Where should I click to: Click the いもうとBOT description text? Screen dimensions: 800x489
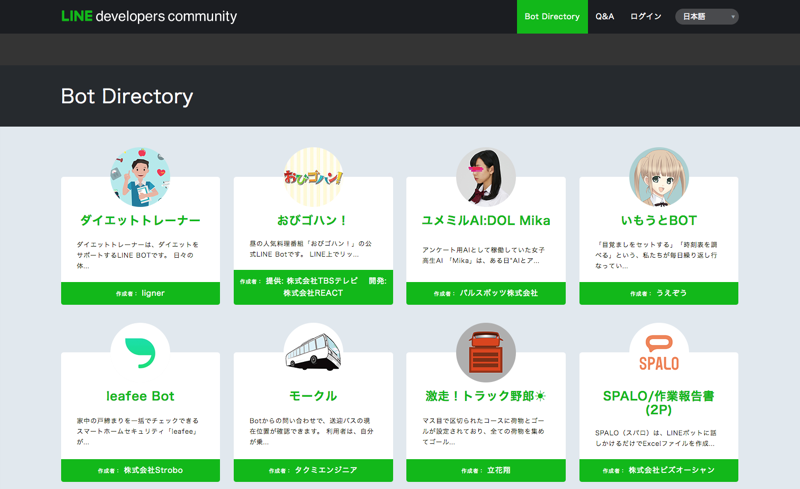pyautogui.click(x=657, y=255)
